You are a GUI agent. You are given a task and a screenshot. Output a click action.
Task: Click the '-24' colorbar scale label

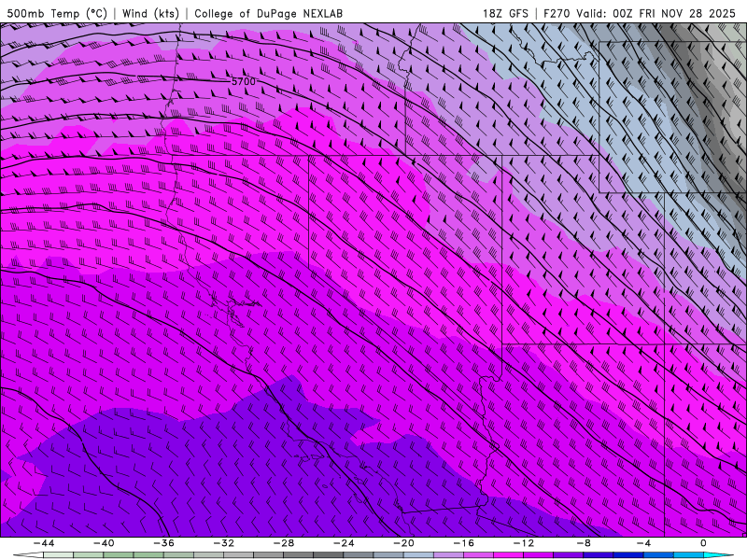344,543
